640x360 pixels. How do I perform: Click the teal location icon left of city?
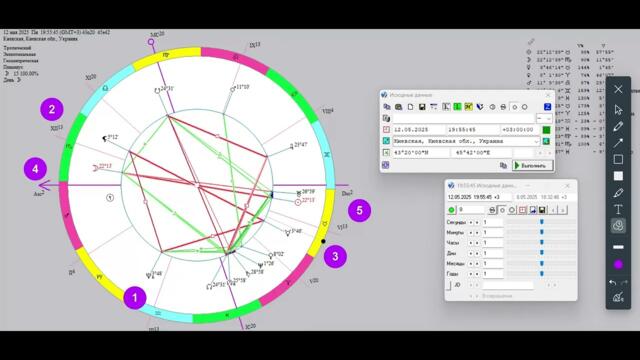(386, 141)
